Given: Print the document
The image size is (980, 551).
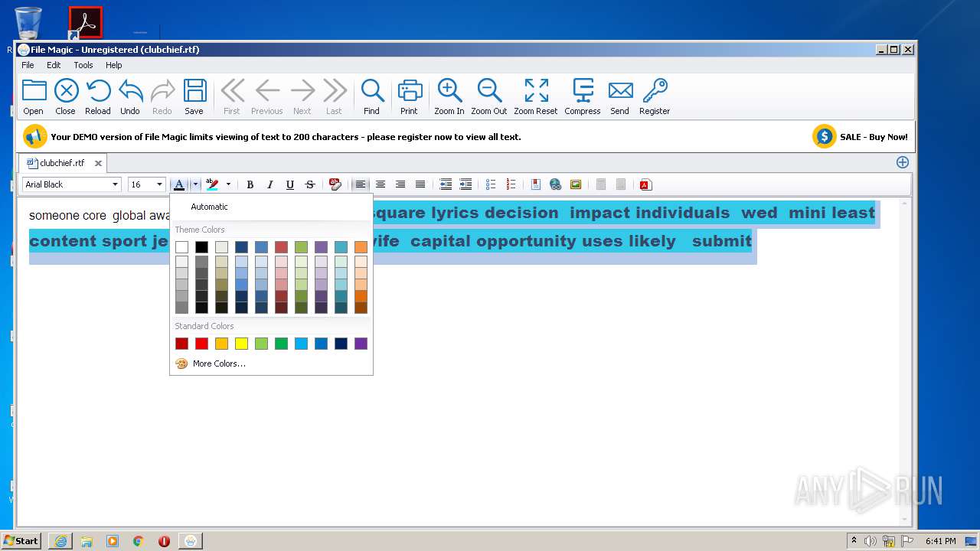Looking at the screenshot, I should (410, 97).
